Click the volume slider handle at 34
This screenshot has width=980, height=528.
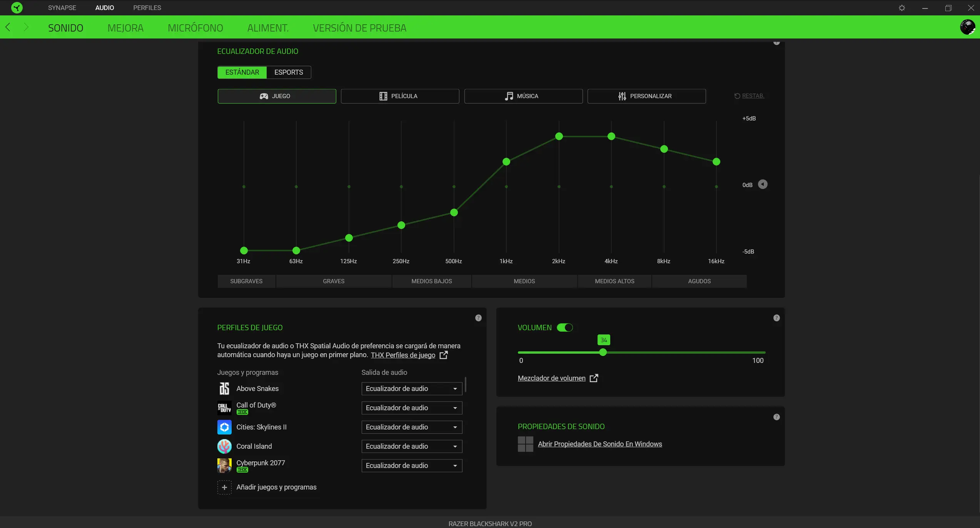click(x=603, y=352)
